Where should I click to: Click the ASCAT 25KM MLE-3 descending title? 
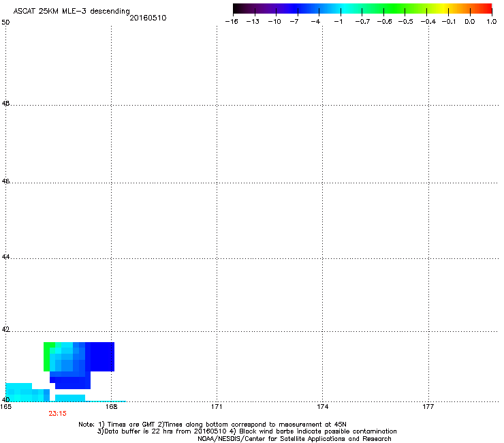tap(72, 12)
